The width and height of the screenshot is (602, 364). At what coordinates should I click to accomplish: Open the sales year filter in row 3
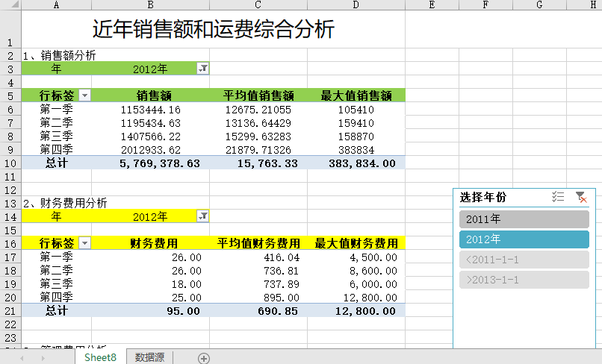point(202,69)
